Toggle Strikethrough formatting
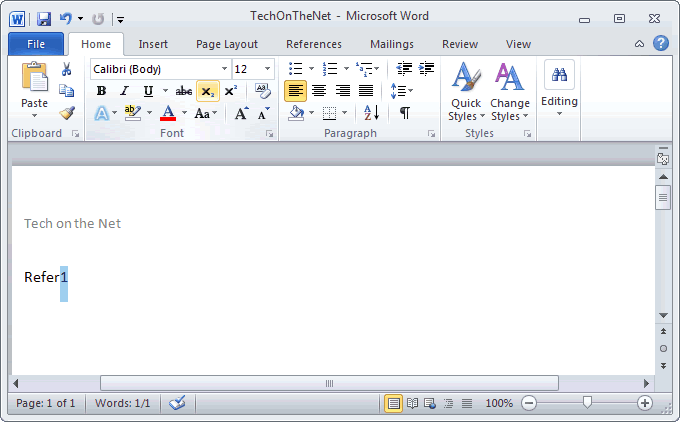Viewport: 680px width, 422px height. pos(184,91)
